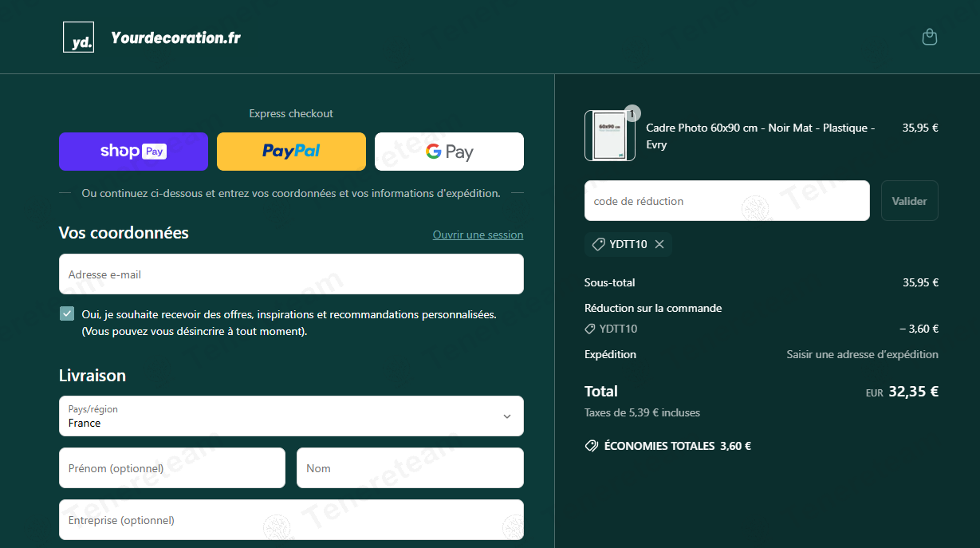The image size is (980, 548).
Task: Click the discount amount − 3,60 €
Action: coord(919,329)
